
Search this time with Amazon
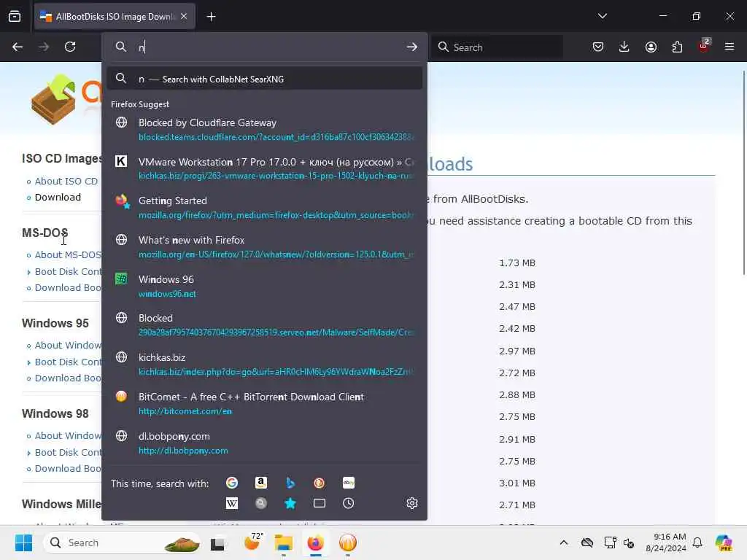[x=261, y=483]
